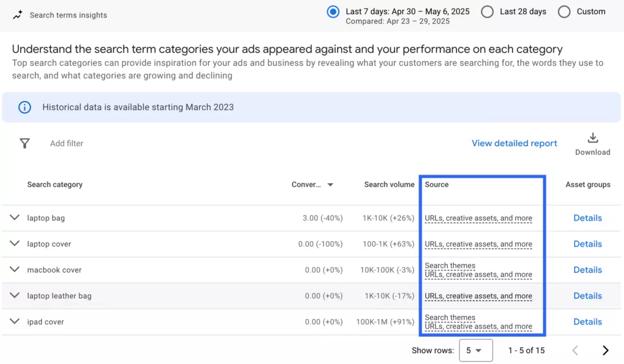Open Details for laptop leather bag
624x364 pixels.
click(x=587, y=296)
